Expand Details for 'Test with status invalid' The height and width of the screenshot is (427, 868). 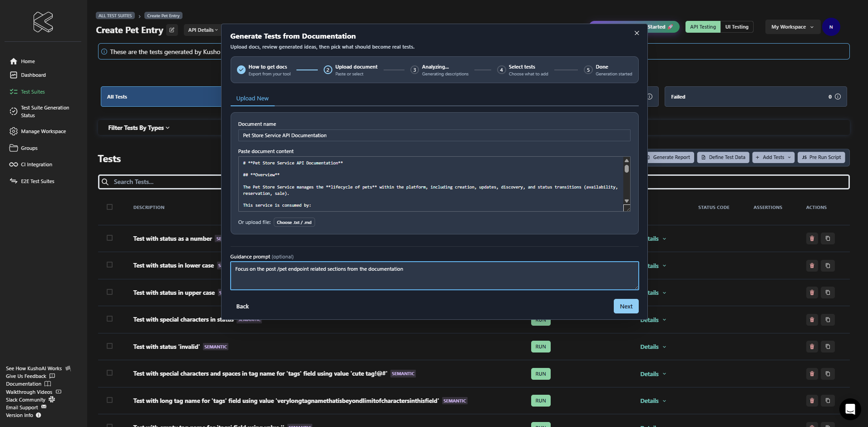coord(653,347)
